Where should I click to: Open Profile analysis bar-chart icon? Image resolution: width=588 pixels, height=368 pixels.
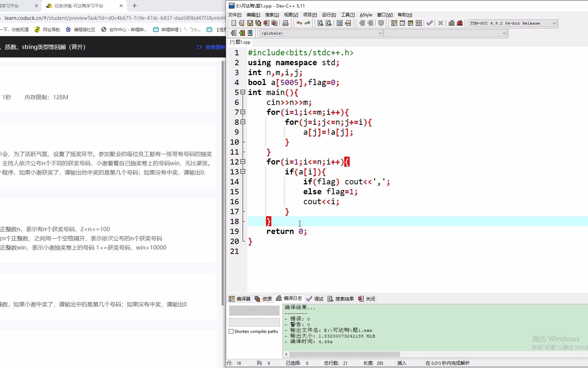(452, 23)
